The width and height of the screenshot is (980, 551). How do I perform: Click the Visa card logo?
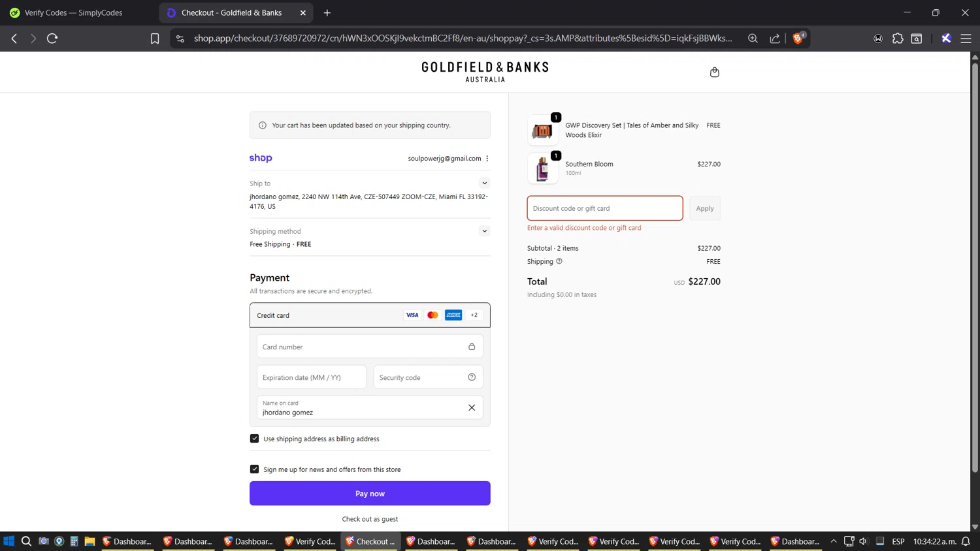(412, 315)
